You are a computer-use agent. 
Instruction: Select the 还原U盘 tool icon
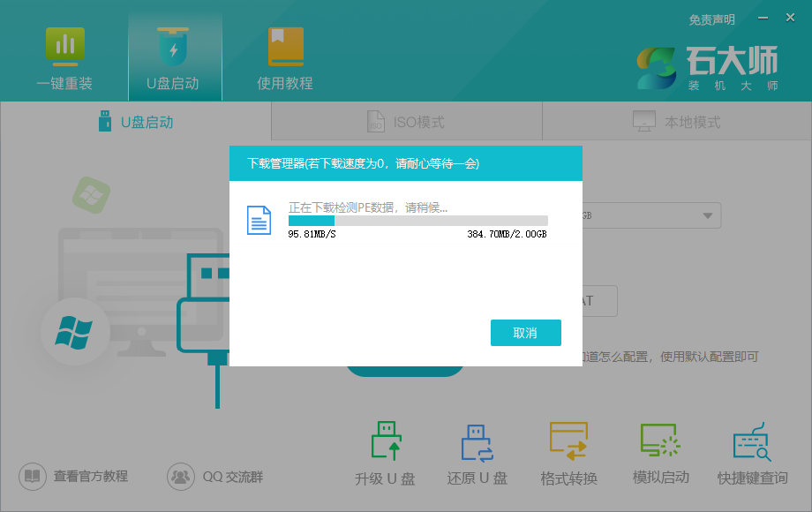click(x=477, y=441)
